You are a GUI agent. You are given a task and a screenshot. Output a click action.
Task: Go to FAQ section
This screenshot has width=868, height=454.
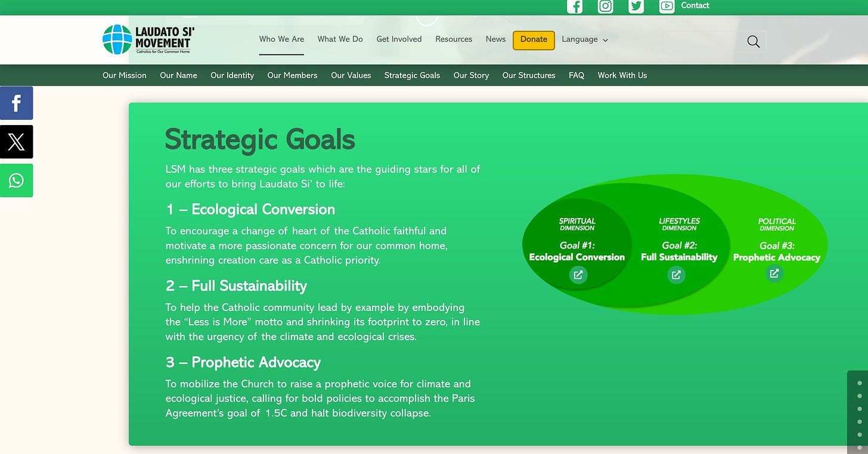point(576,75)
